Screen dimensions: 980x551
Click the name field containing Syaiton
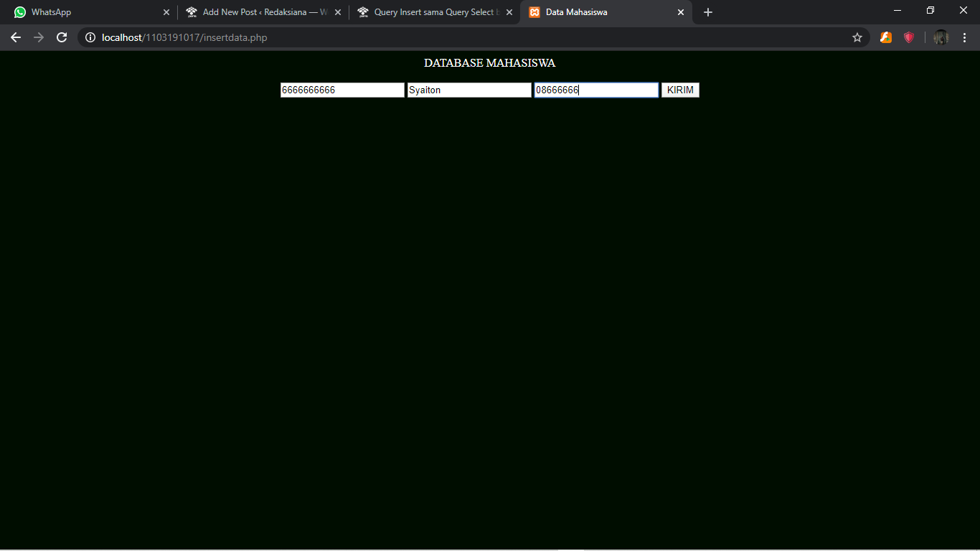(x=469, y=90)
